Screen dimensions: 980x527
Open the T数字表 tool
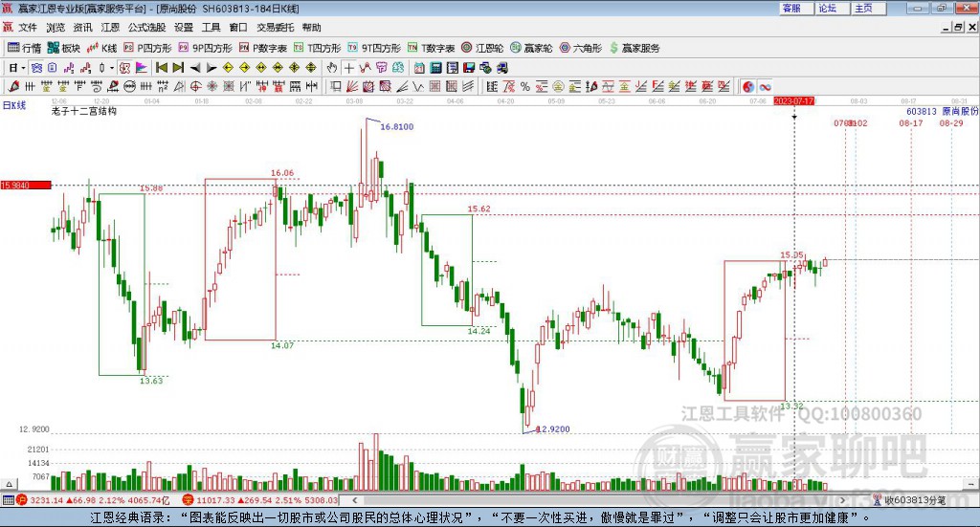(x=432, y=48)
